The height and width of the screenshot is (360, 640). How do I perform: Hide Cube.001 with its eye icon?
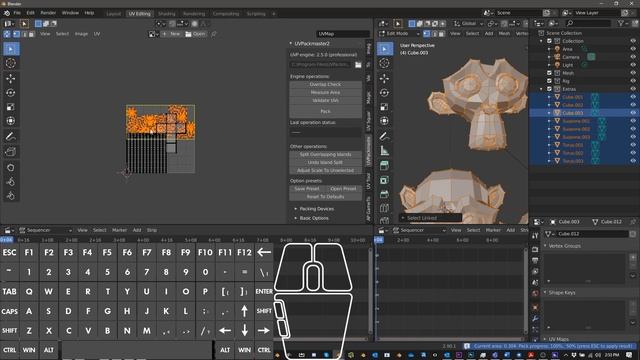pos(633,97)
